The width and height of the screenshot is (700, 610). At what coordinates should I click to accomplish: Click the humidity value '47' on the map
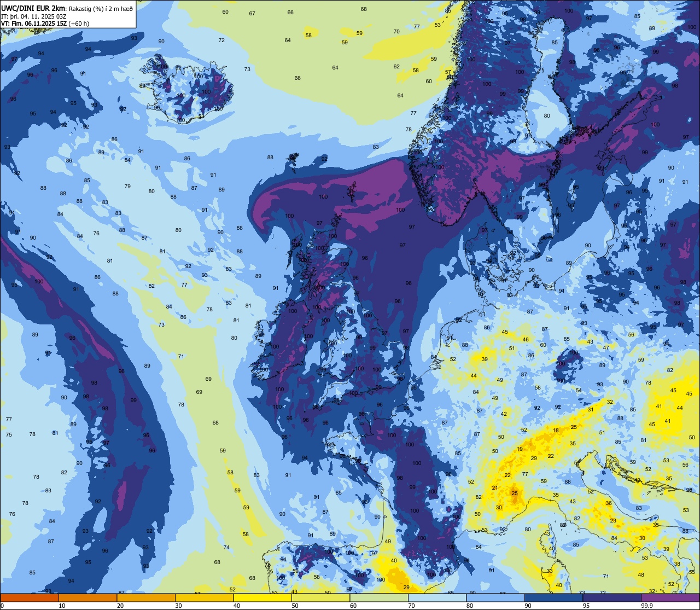pos(606,348)
